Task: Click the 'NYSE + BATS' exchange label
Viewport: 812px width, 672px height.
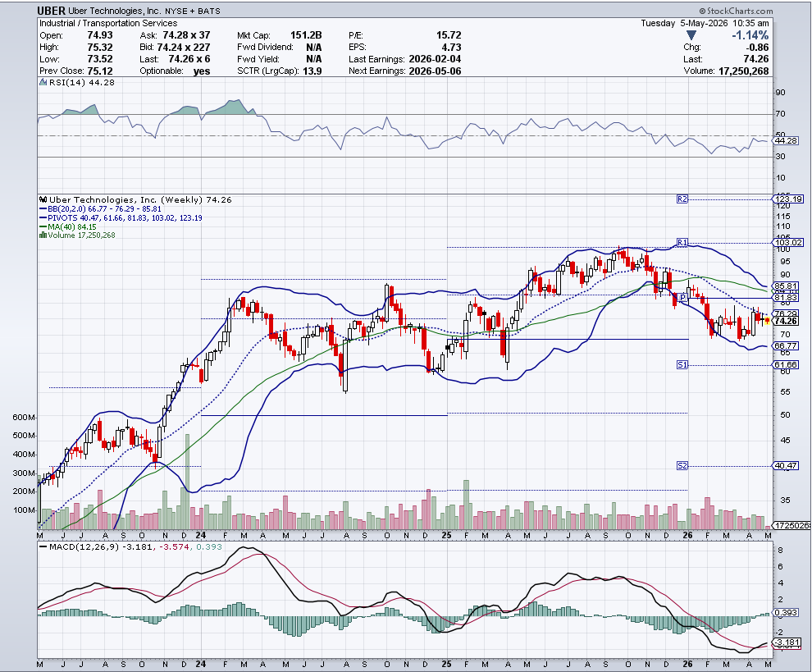Action: pos(193,11)
